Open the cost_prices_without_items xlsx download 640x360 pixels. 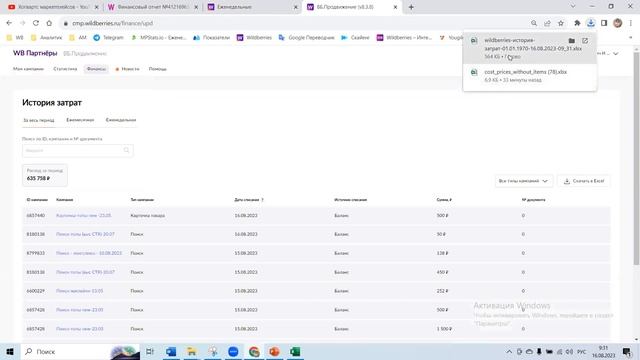click(x=530, y=76)
